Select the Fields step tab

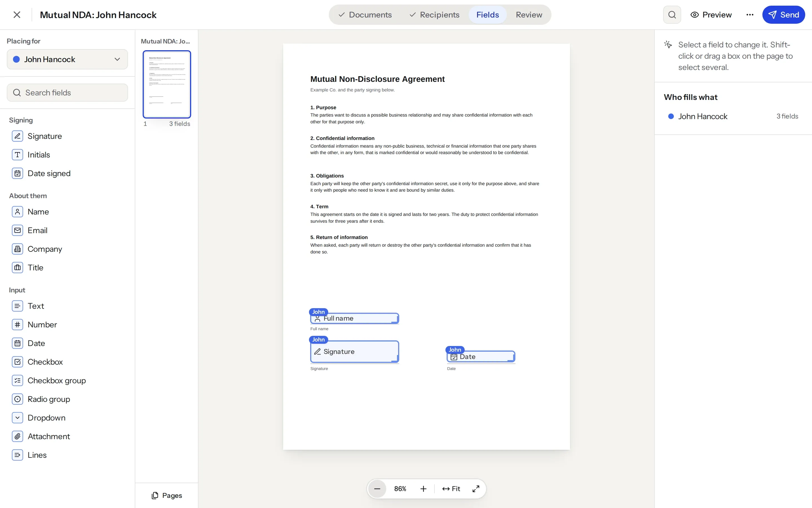point(487,15)
